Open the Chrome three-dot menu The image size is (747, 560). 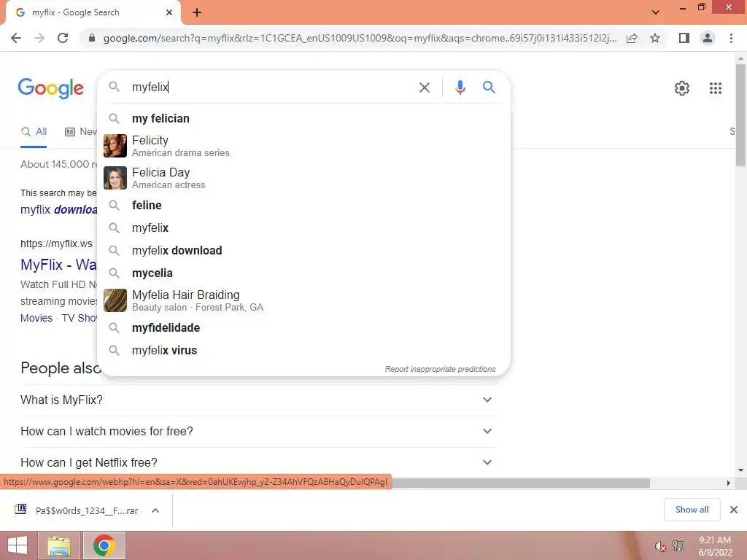(731, 38)
